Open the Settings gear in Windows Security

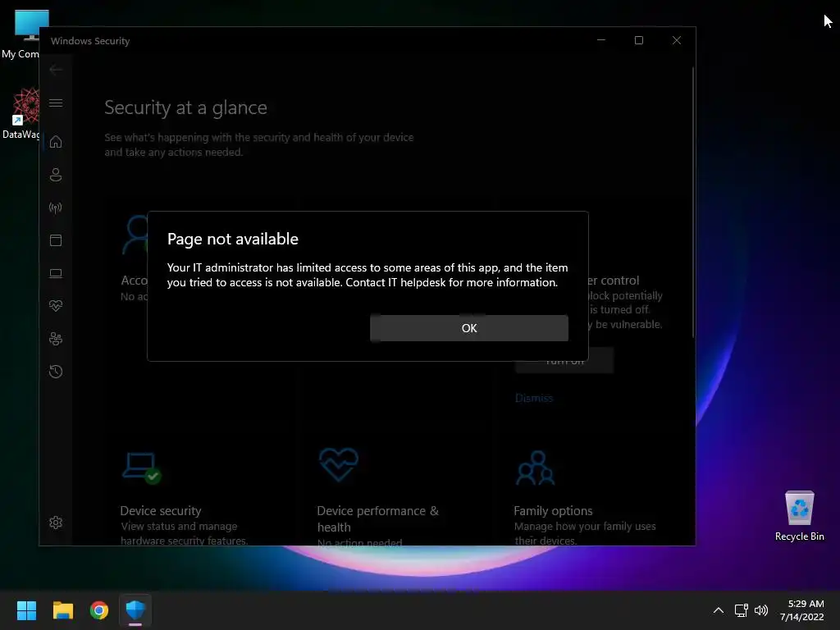click(x=56, y=523)
